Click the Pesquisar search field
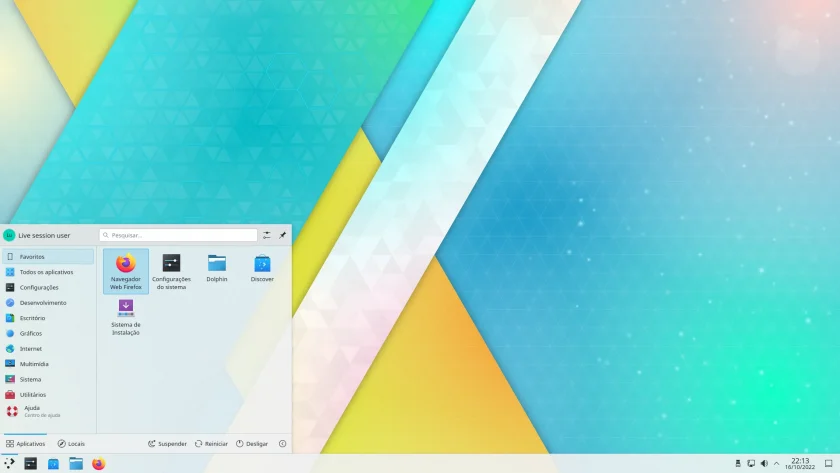The height and width of the screenshot is (473, 840). point(178,235)
